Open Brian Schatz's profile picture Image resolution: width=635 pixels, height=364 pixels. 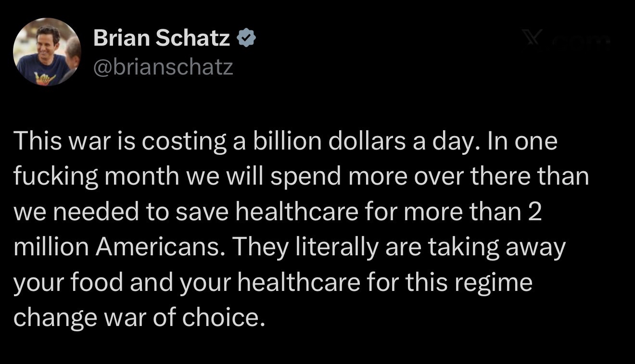[47, 52]
